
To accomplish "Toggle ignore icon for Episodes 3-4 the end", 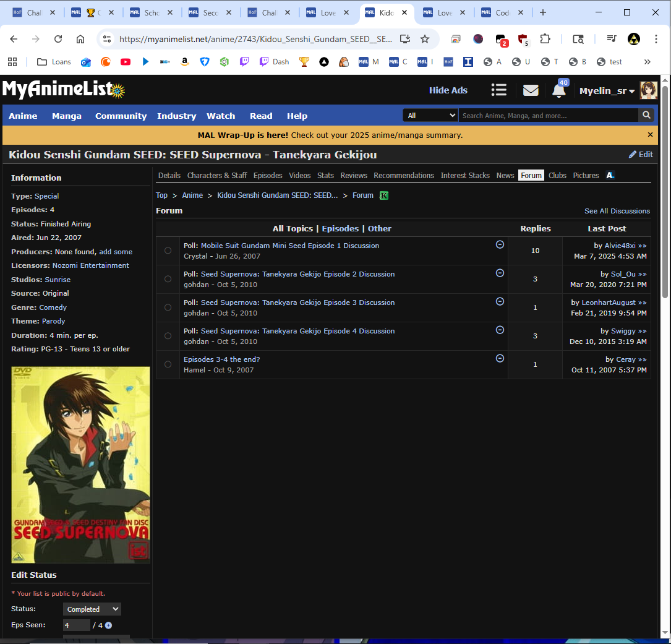I will point(500,358).
